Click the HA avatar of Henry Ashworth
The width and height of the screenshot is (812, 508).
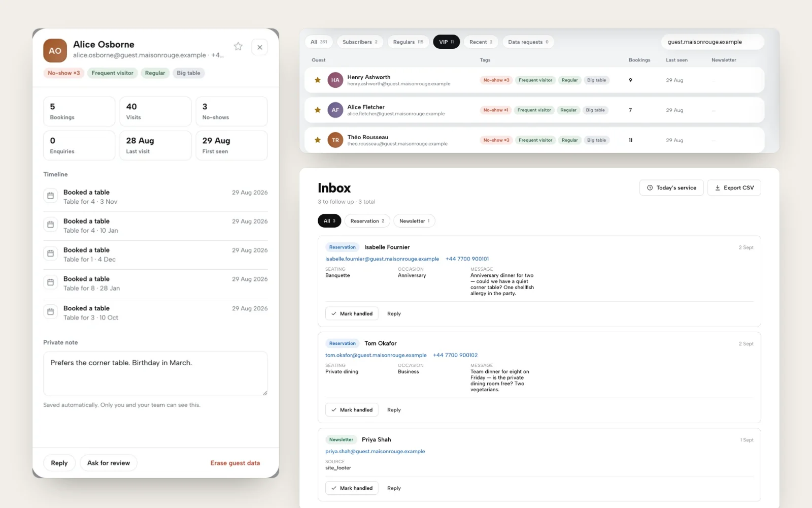(x=335, y=80)
